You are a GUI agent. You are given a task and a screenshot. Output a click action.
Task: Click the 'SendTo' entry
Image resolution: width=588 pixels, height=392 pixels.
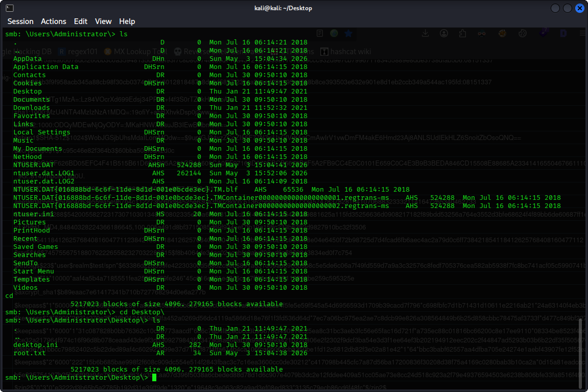pyautogui.click(x=25, y=263)
